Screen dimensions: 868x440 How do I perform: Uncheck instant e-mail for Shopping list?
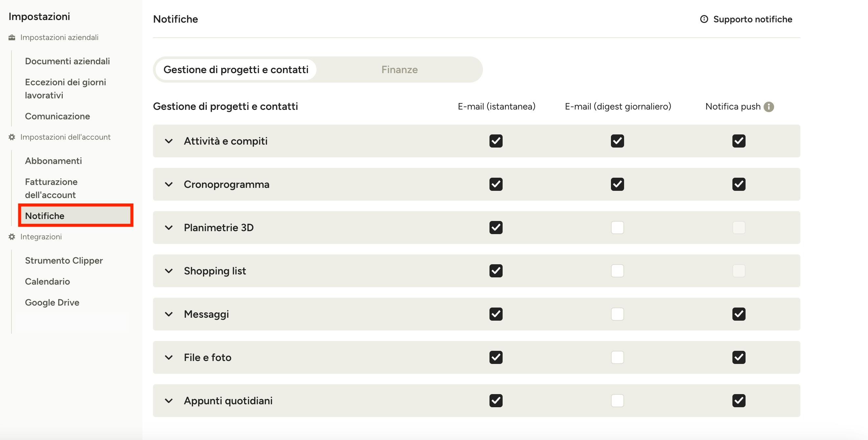point(496,271)
